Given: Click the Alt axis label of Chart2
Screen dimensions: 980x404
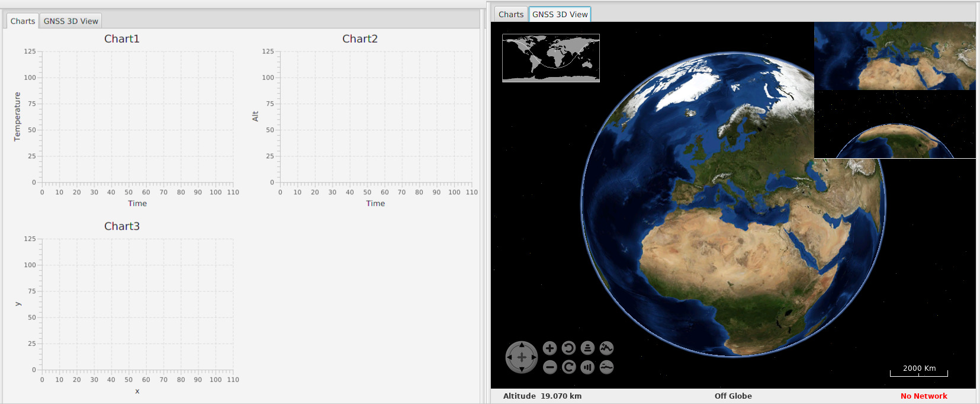Looking at the screenshot, I should tap(255, 117).
